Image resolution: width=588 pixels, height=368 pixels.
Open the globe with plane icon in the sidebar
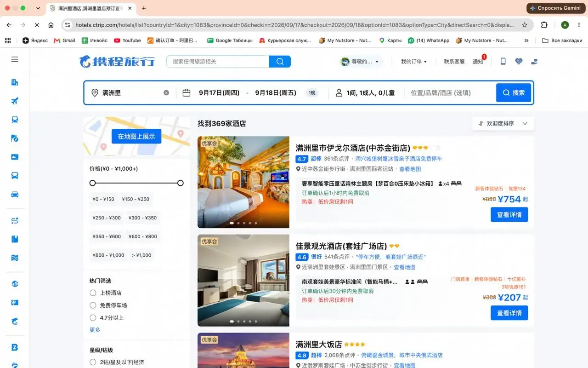15,284
